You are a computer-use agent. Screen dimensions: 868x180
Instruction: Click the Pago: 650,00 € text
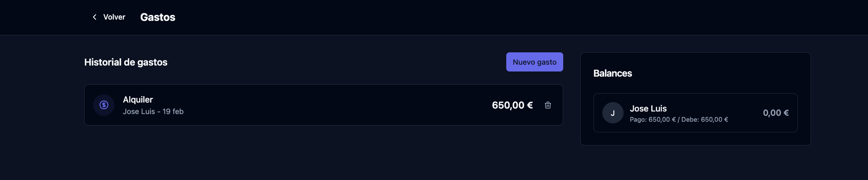coord(652,120)
